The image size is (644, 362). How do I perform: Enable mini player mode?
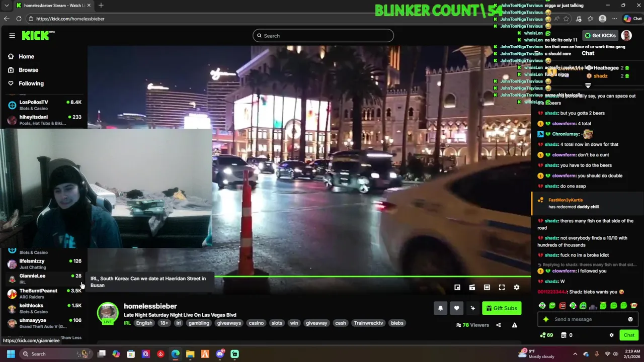coord(457,288)
